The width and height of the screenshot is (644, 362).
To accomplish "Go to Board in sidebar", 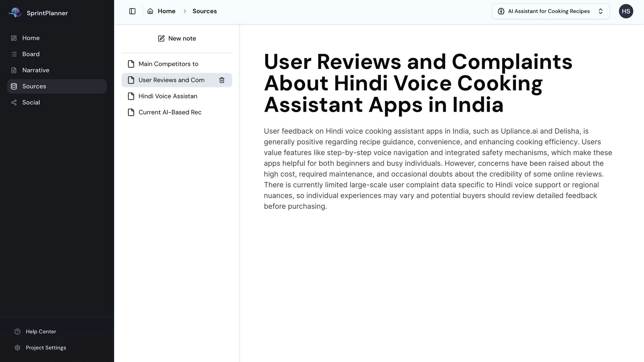I will coord(31,54).
